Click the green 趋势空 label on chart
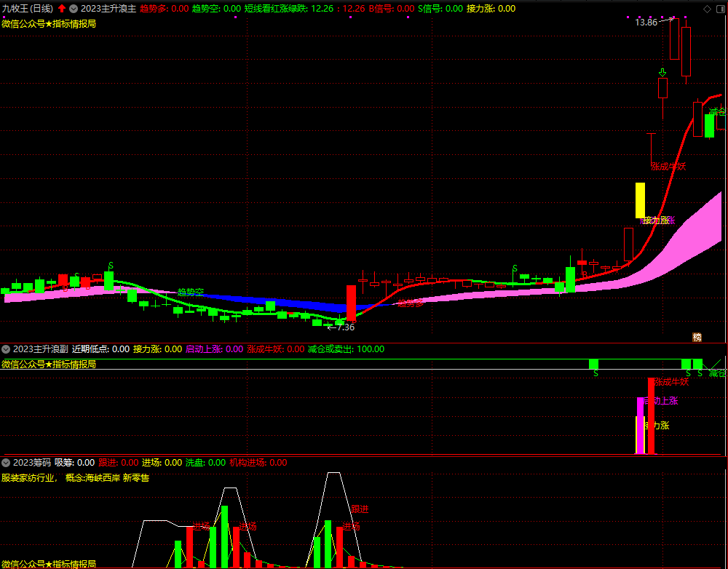The width and height of the screenshot is (728, 569). point(191,292)
